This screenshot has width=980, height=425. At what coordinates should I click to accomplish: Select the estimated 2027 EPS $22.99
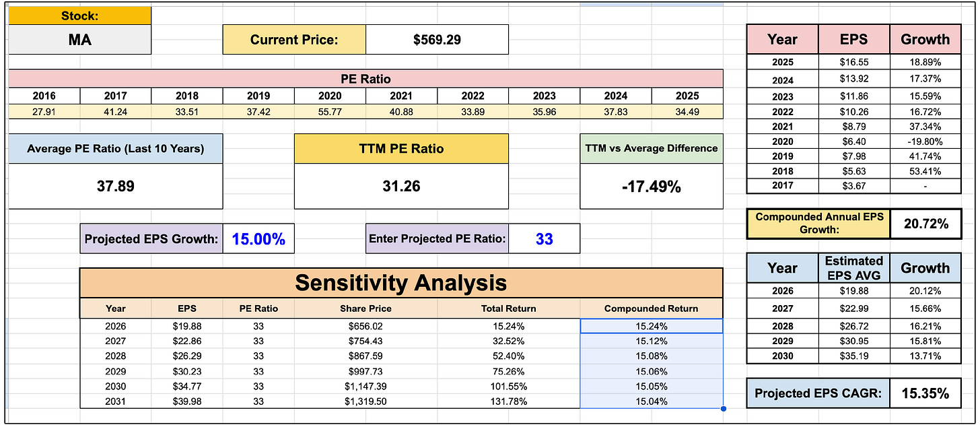click(x=854, y=308)
